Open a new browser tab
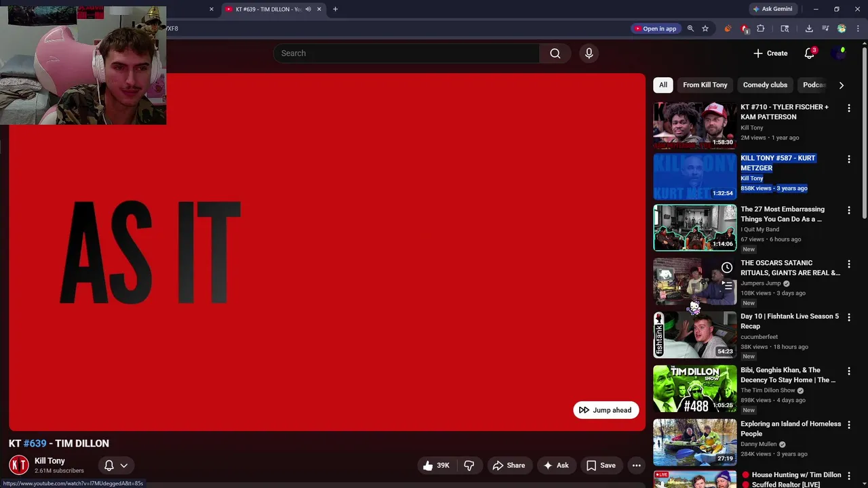The width and height of the screenshot is (868, 488). pyautogui.click(x=335, y=9)
